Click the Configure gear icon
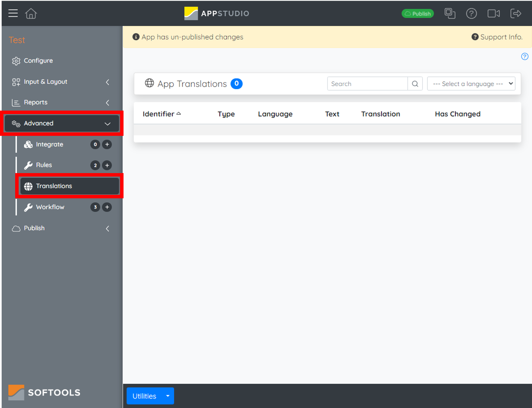This screenshot has width=532, height=408. [16, 61]
